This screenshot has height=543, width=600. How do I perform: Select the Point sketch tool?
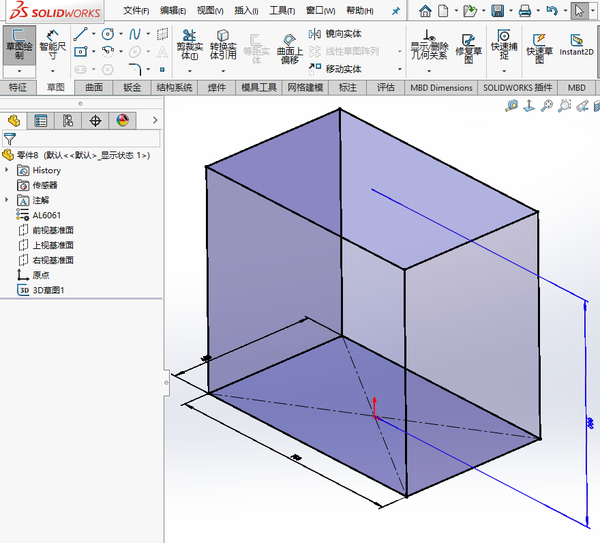(x=162, y=69)
